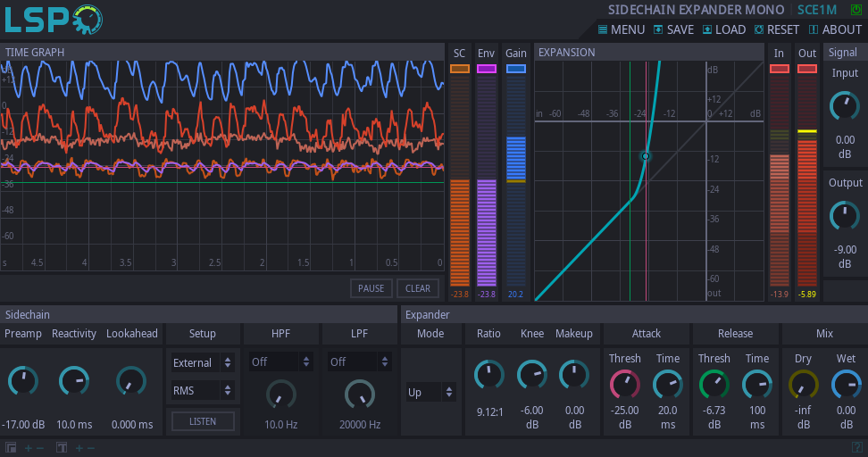Toggle the purple Env meter visibility button
This screenshot has height=457, width=868.
[487, 69]
